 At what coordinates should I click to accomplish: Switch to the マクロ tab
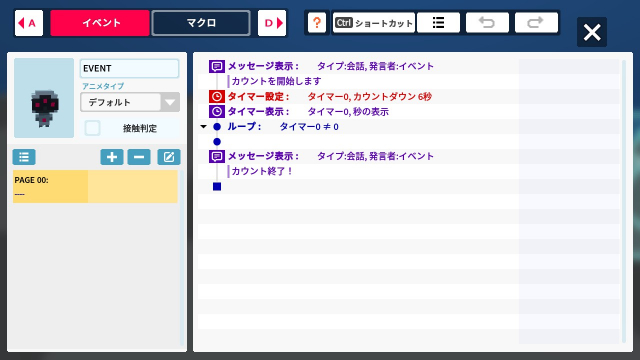(201, 23)
